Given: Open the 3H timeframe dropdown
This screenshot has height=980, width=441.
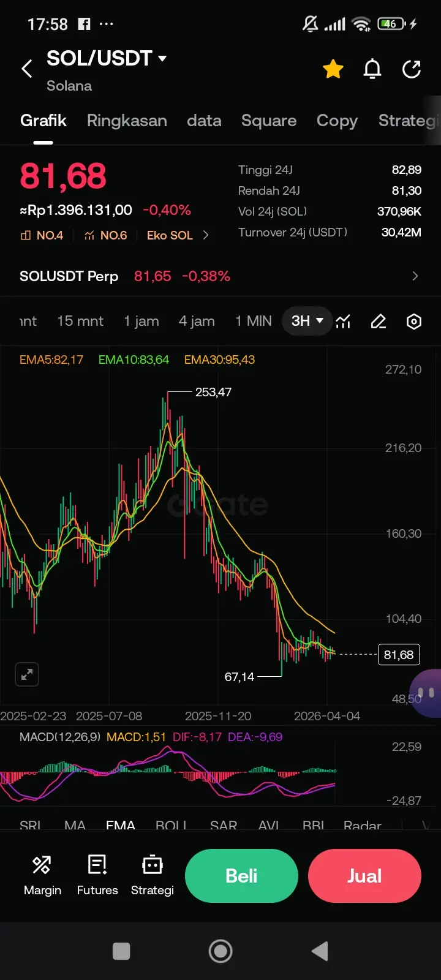Looking at the screenshot, I should 307,321.
